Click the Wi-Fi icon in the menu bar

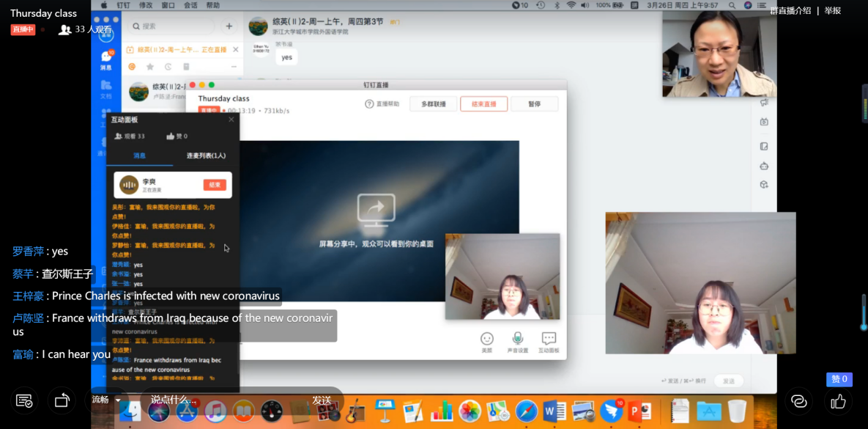pos(571,5)
